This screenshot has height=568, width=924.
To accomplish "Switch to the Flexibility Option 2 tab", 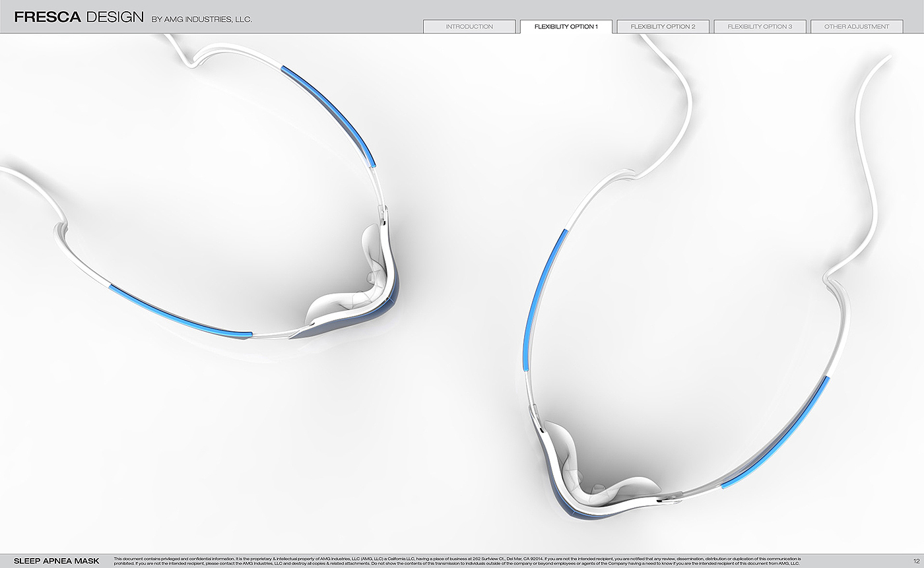I will pos(663,27).
